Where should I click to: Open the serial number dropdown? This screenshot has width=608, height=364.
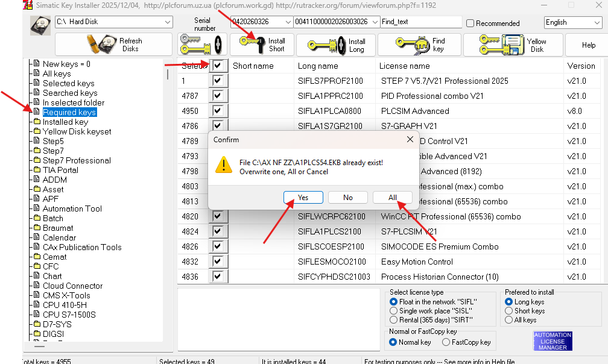(288, 22)
